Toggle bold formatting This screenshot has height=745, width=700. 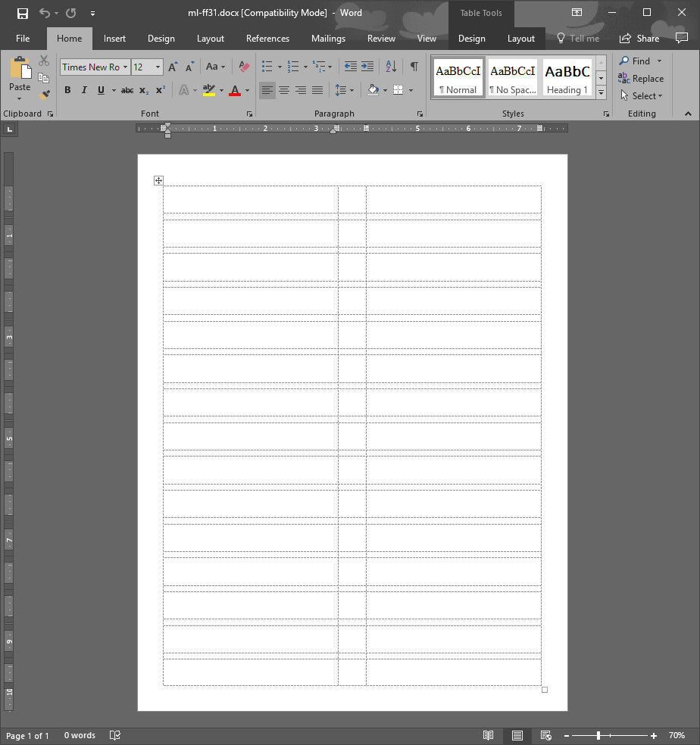(67, 90)
